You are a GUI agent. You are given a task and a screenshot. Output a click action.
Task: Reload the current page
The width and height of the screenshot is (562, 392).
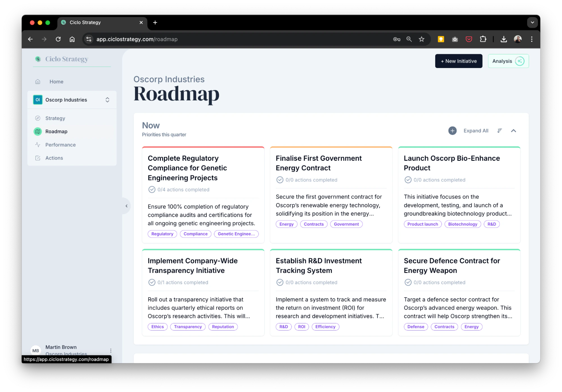click(58, 39)
